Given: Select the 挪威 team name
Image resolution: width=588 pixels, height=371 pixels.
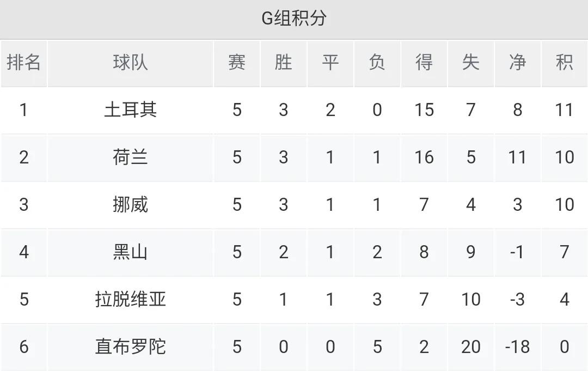Looking at the screenshot, I should [x=130, y=205].
